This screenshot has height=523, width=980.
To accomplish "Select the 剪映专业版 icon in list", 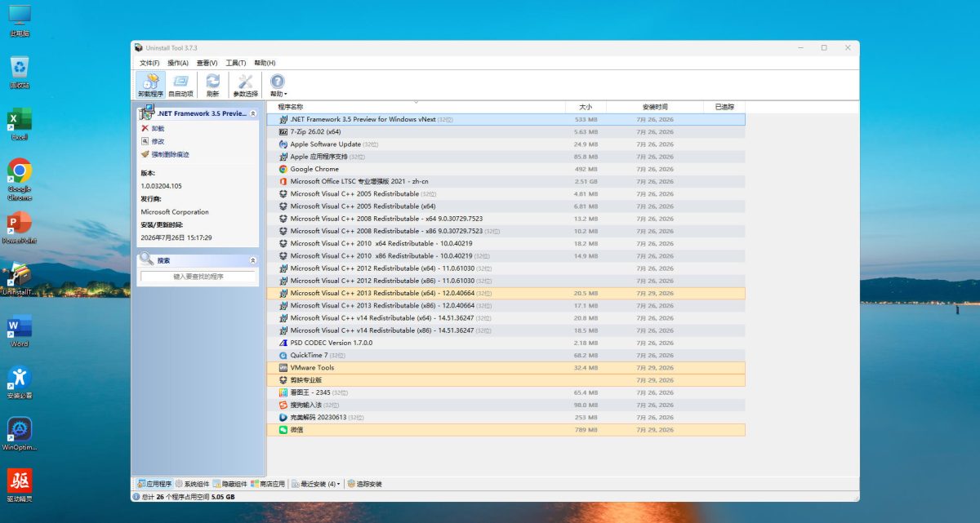I will (283, 380).
